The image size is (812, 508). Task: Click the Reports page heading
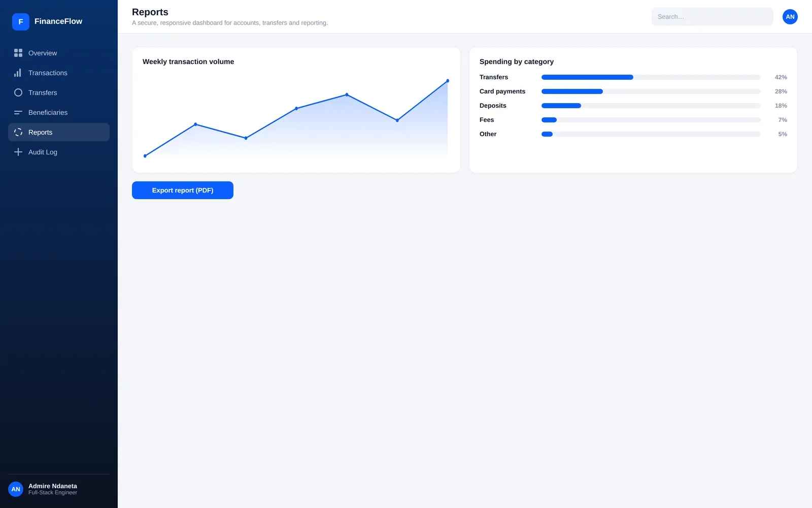point(150,12)
